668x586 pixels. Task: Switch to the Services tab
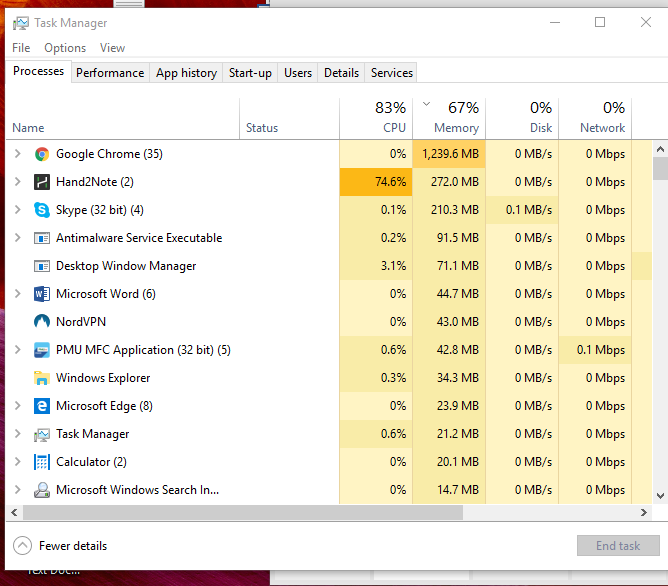point(392,73)
